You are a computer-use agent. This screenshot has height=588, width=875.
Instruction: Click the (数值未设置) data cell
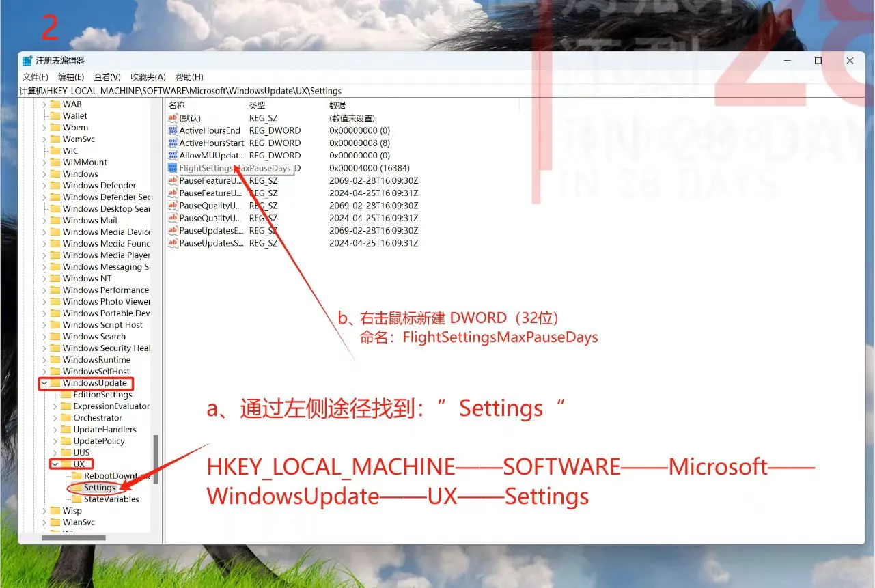[352, 118]
